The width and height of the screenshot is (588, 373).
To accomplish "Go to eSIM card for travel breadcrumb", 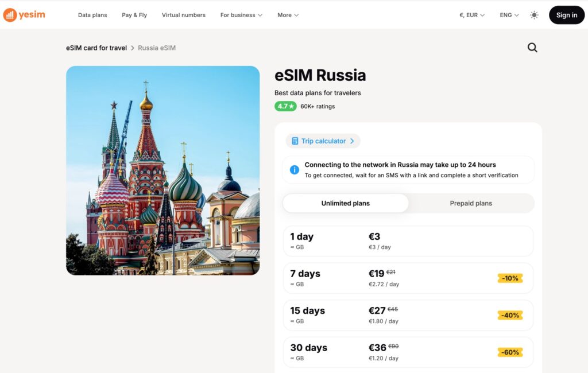I will tap(96, 48).
